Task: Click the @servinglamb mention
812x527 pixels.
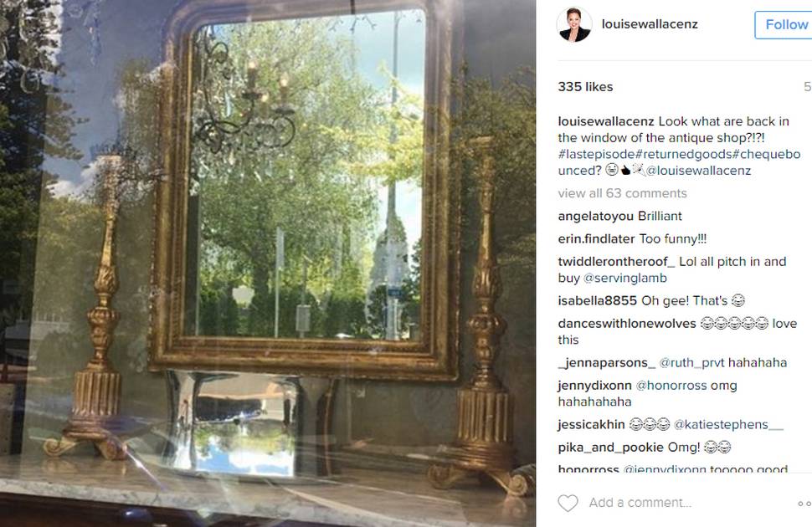Action: (x=624, y=279)
